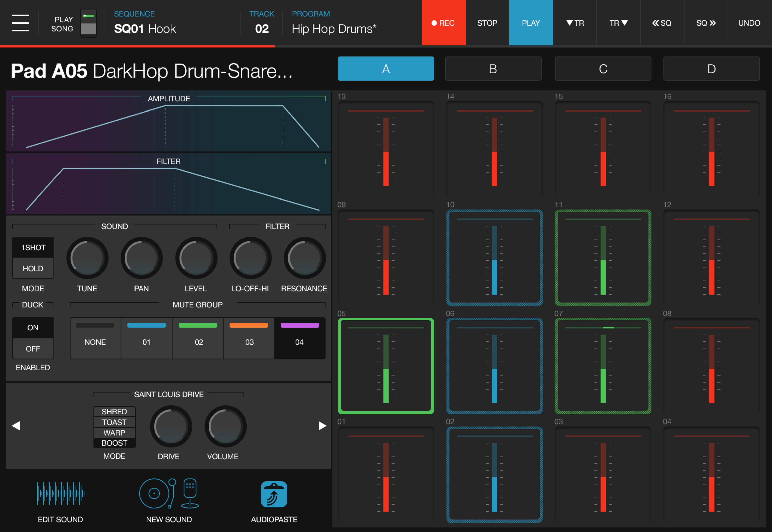Step track down with TR arrow
The height and width of the screenshot is (532, 772).
575,23
